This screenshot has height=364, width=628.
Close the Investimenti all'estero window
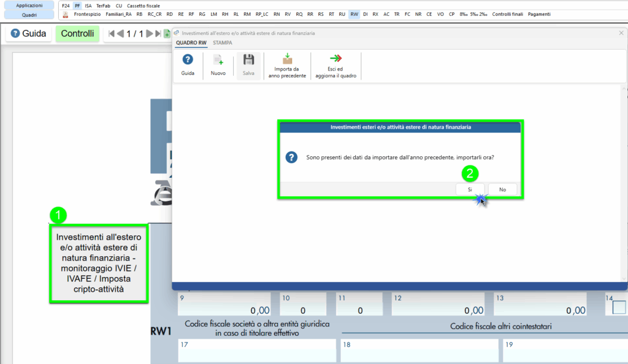point(621,33)
